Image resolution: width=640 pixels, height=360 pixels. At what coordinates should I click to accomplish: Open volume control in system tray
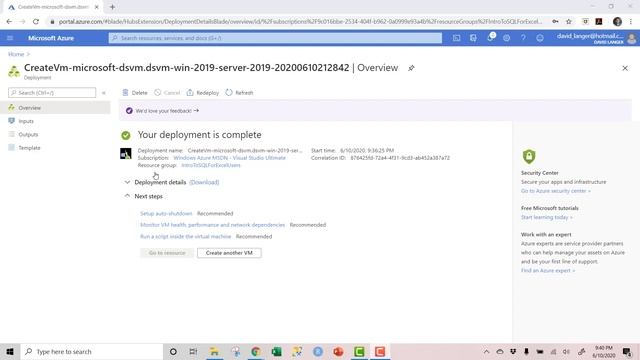566,351
